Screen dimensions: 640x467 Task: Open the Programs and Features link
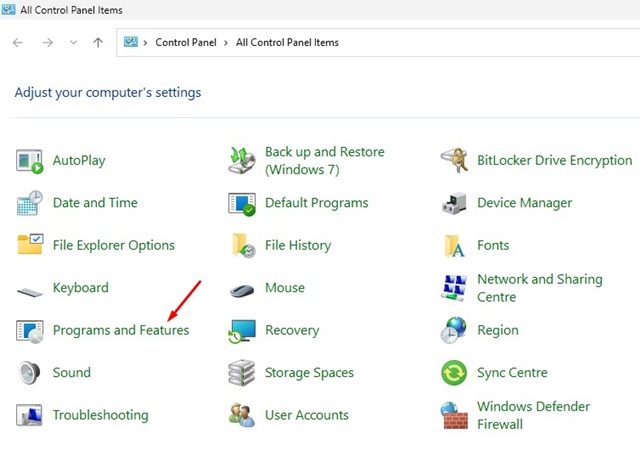[120, 330]
